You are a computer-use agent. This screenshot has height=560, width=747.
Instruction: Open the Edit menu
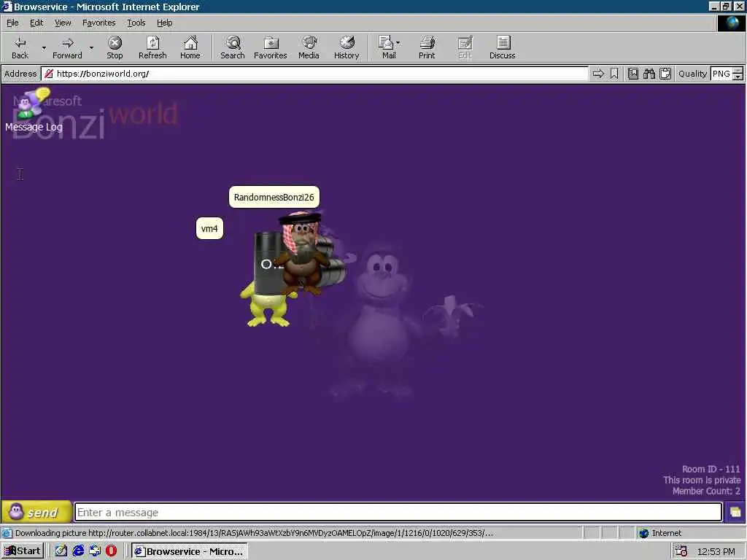click(36, 23)
